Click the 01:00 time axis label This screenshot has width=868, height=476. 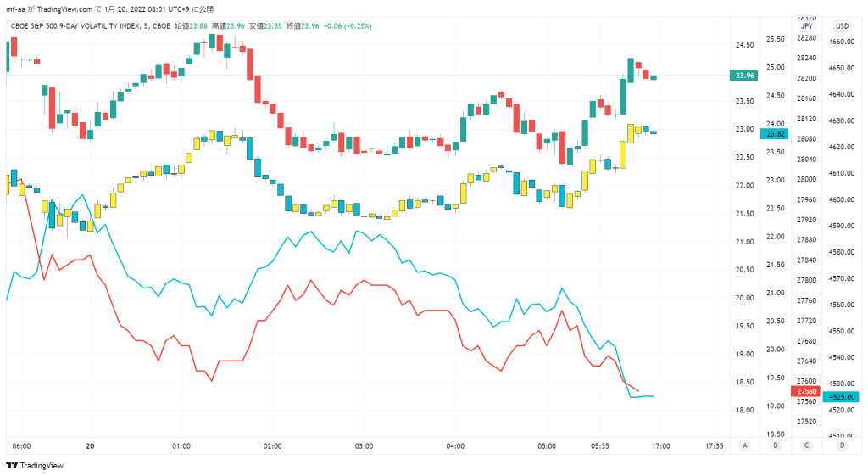point(181,446)
